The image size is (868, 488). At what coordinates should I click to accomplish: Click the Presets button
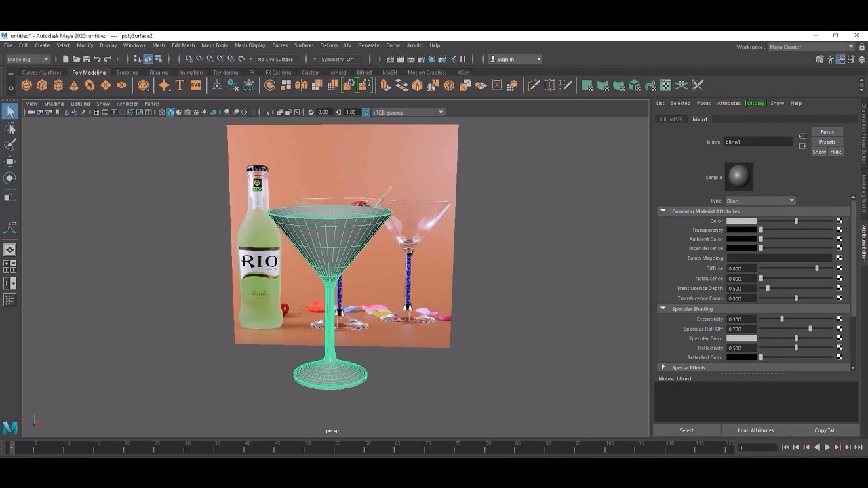click(827, 142)
